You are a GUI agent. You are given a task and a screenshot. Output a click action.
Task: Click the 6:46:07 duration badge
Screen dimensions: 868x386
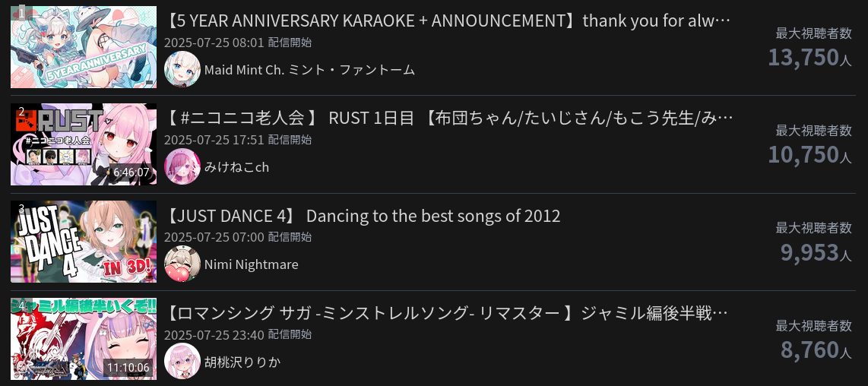(131, 172)
